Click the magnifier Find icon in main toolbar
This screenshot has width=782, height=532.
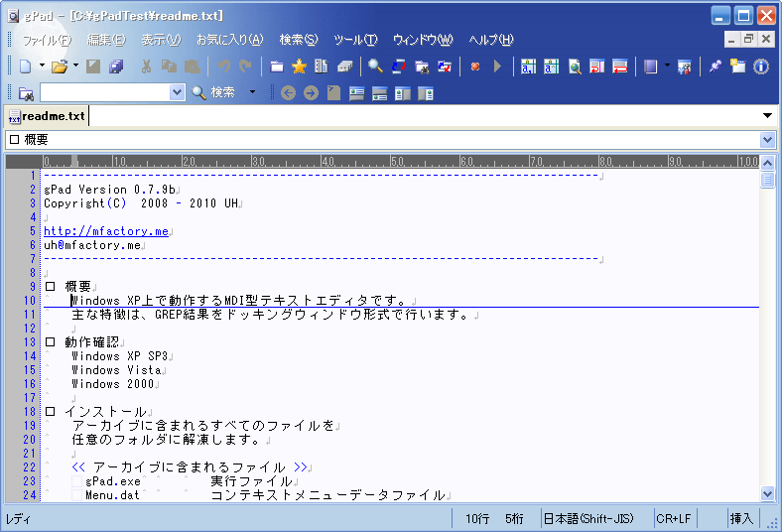tap(375, 66)
